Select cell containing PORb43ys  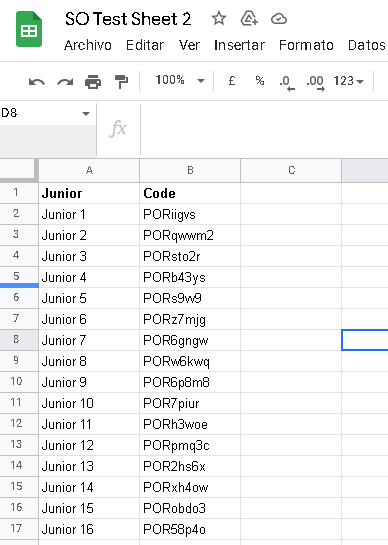pyautogui.click(x=190, y=277)
